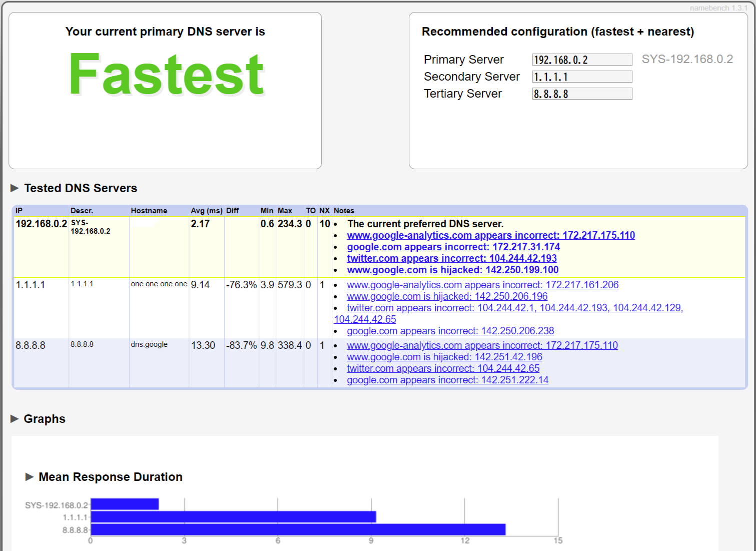Collapse the Mean Response Duration section

(30, 477)
